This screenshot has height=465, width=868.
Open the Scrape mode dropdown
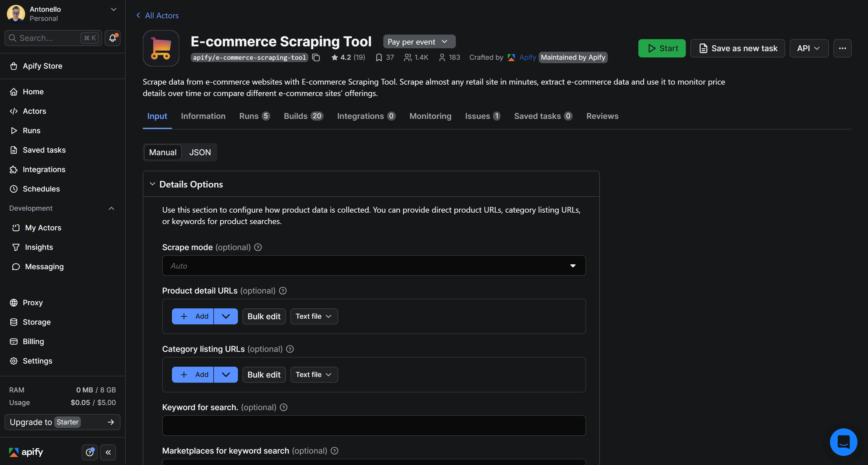573,266
